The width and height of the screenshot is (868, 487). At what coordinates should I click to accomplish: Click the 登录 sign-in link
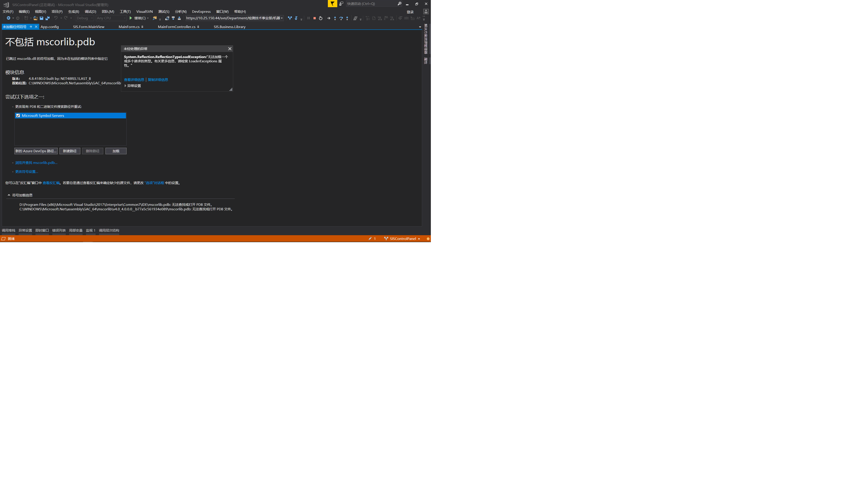point(410,12)
